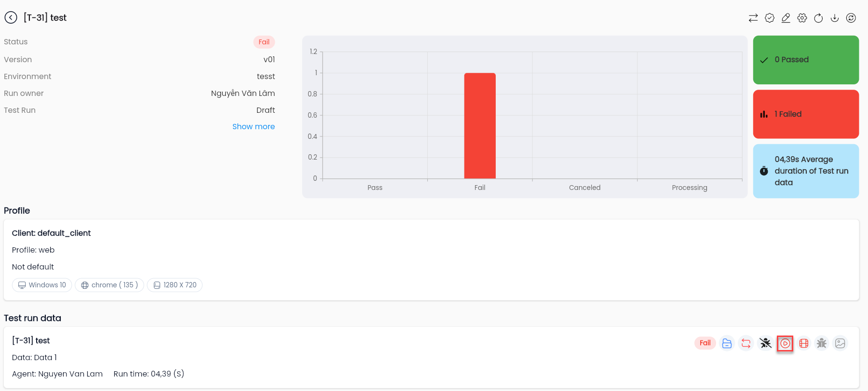
Task: Play test run with red play icon
Action: 785,343
